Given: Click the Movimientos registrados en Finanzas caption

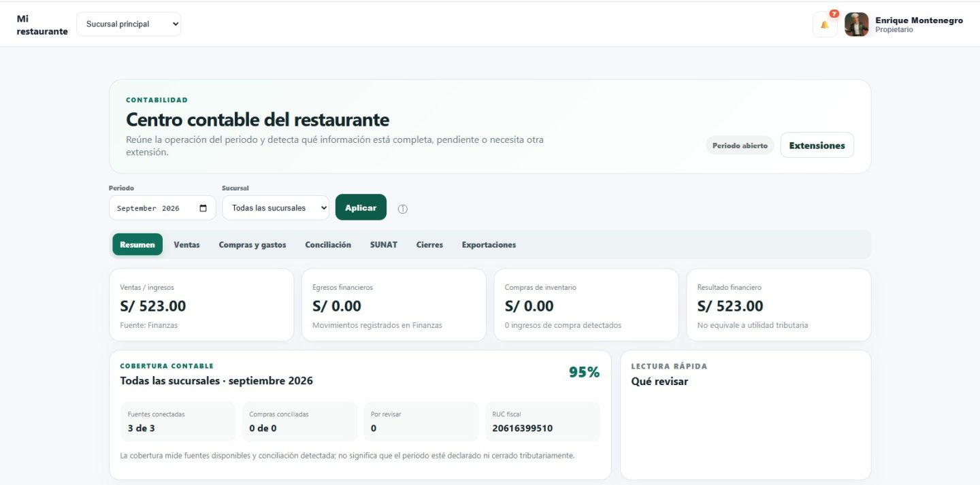Looking at the screenshot, I should pos(377,325).
